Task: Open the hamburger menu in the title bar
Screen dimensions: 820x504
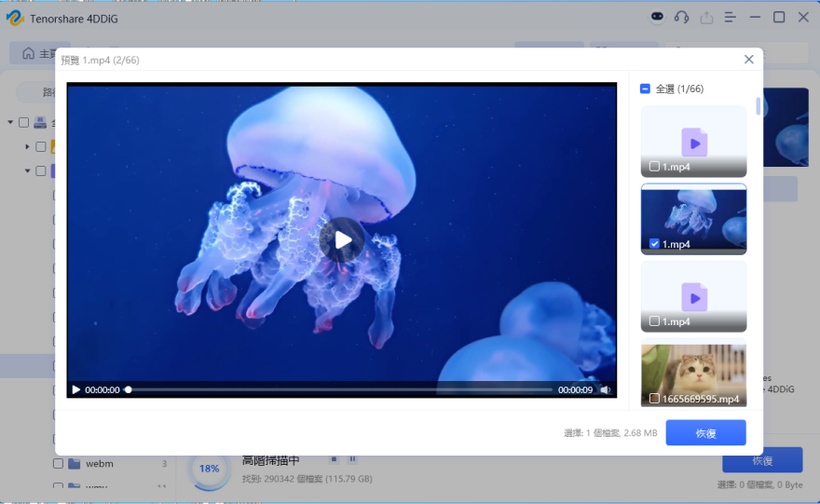Action: tap(731, 18)
